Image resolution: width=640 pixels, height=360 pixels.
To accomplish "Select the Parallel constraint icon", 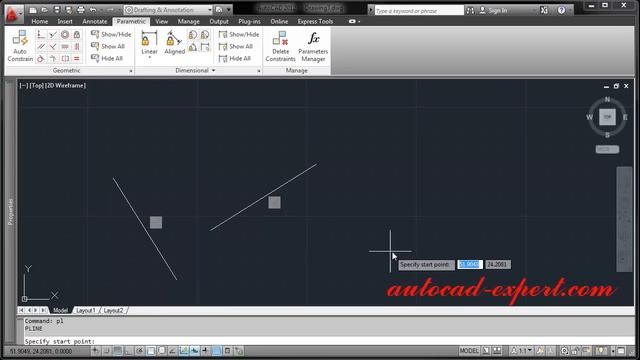I will [x=41, y=47].
